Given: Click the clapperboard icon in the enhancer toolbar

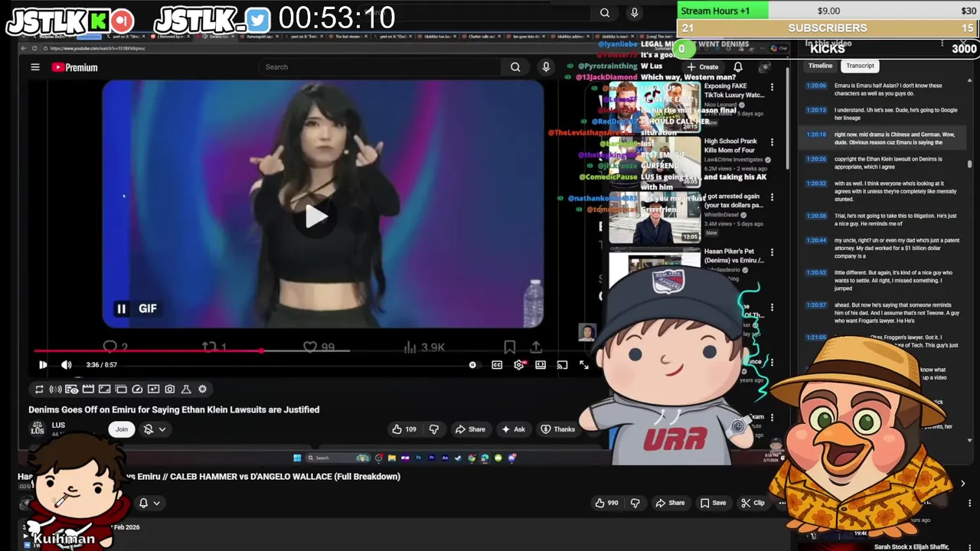Looking at the screenshot, I should (x=88, y=390).
